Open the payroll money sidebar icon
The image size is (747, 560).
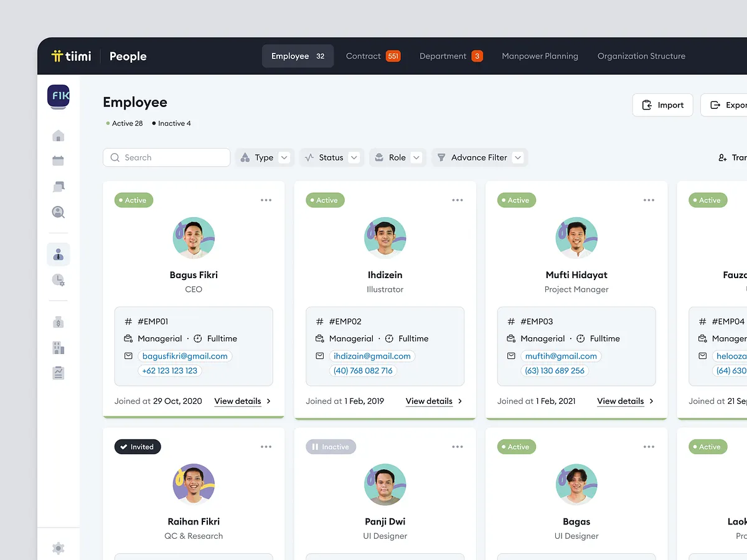(x=59, y=322)
